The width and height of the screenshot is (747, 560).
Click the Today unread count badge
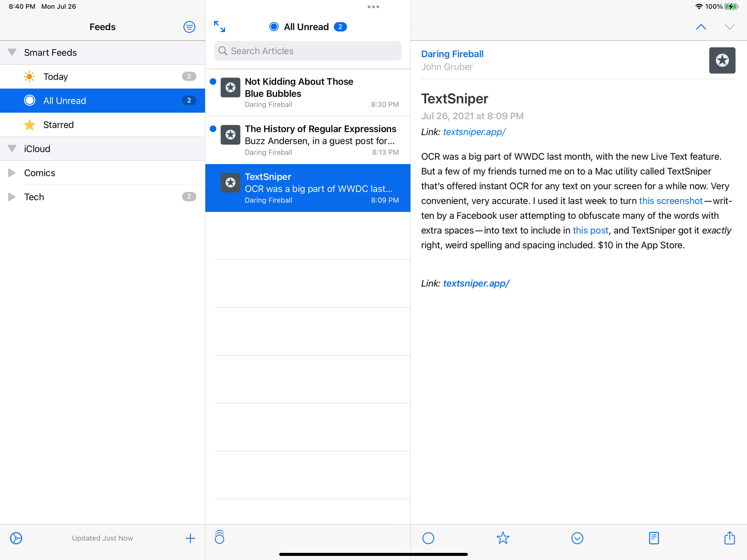coord(189,76)
